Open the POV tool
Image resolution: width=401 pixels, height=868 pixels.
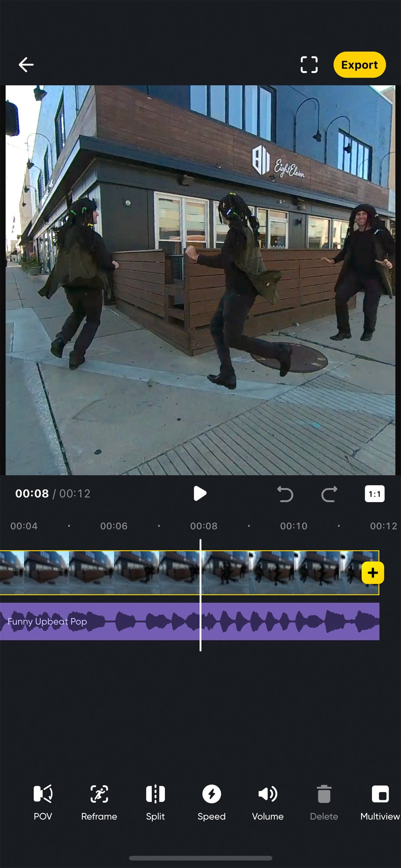click(x=43, y=802)
